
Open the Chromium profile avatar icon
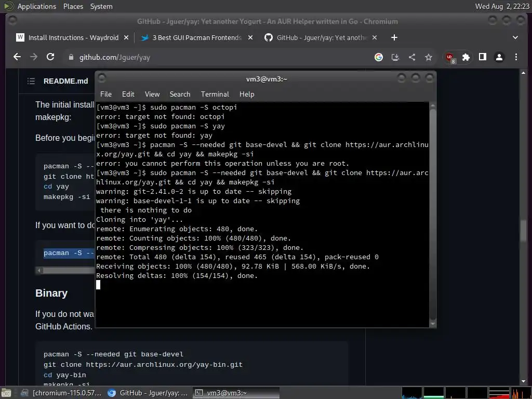tap(499, 57)
